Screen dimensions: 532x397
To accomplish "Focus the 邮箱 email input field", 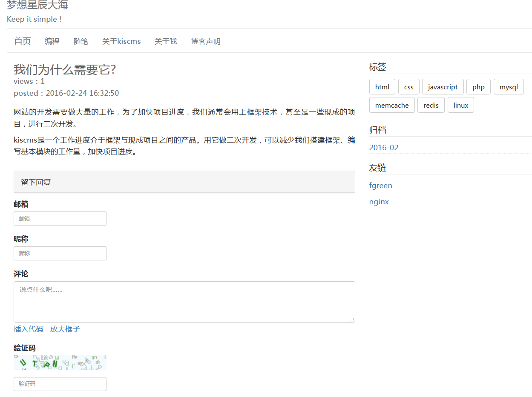I will click(60, 219).
